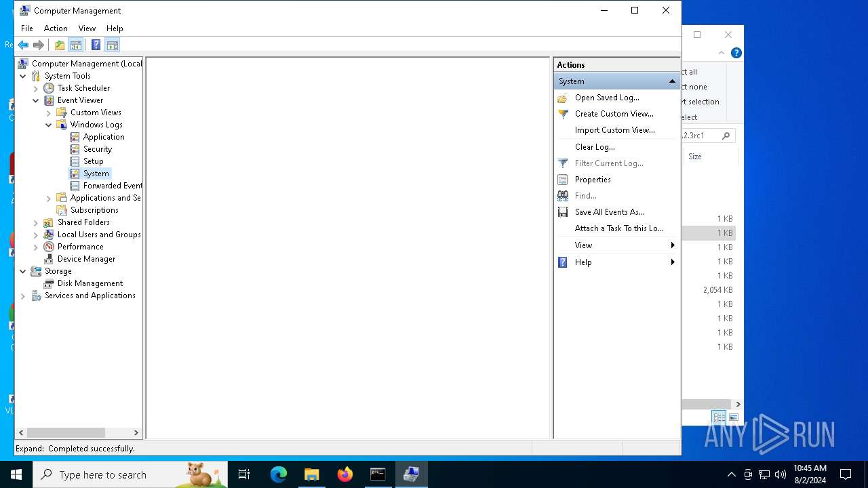Expand the Services and Applications node
Viewport: 868px width, 488px height.
[x=23, y=296]
